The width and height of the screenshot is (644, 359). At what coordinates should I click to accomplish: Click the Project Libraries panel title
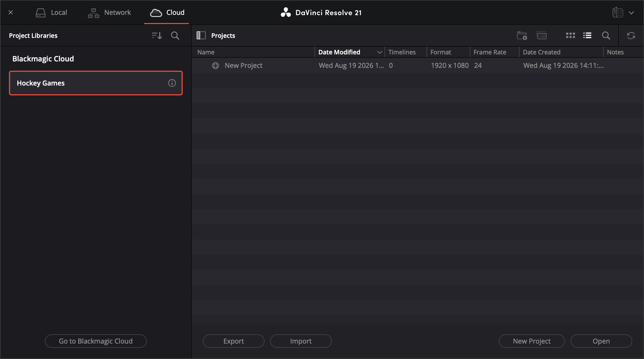pos(33,36)
